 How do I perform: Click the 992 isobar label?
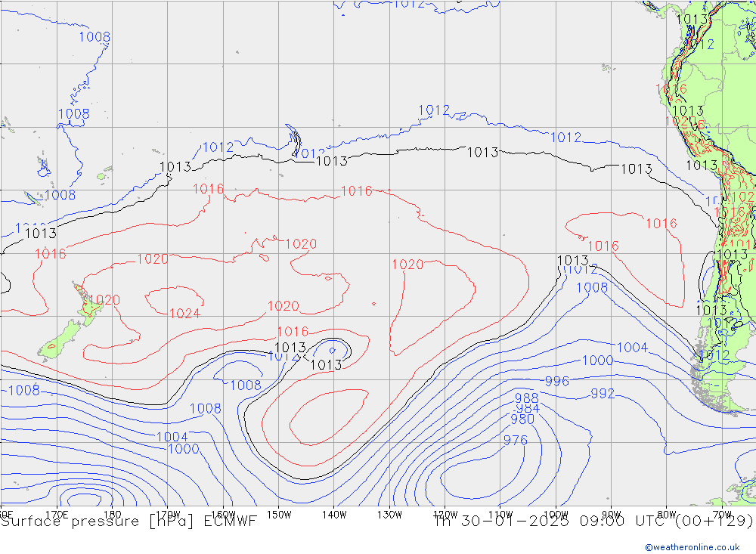[x=603, y=394]
